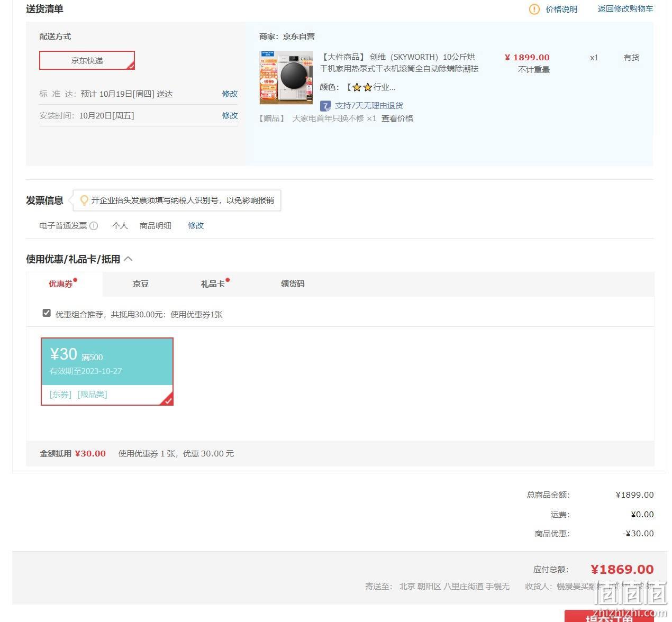Click the 电子普通发票 info icon
672x622 pixels.
94,226
